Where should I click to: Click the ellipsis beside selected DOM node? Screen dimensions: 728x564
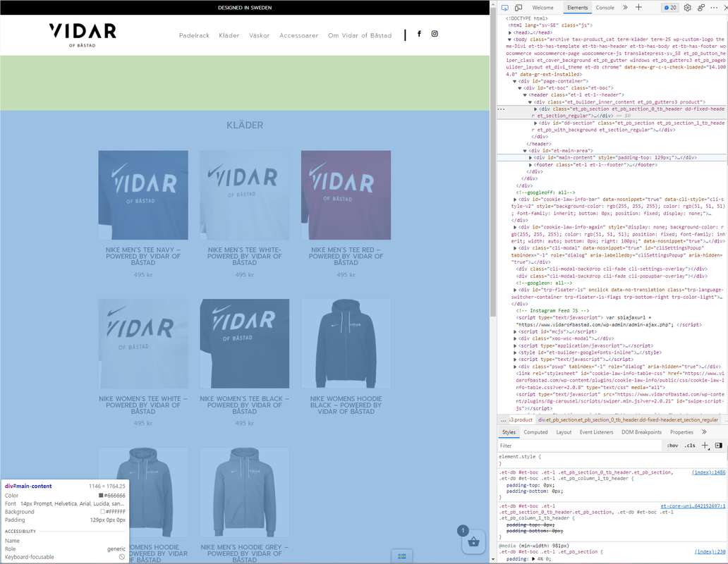(501, 109)
